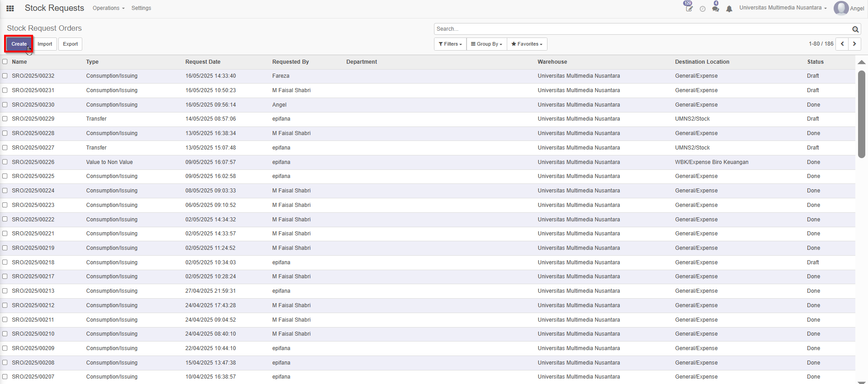Go to previous page of records

(842, 44)
